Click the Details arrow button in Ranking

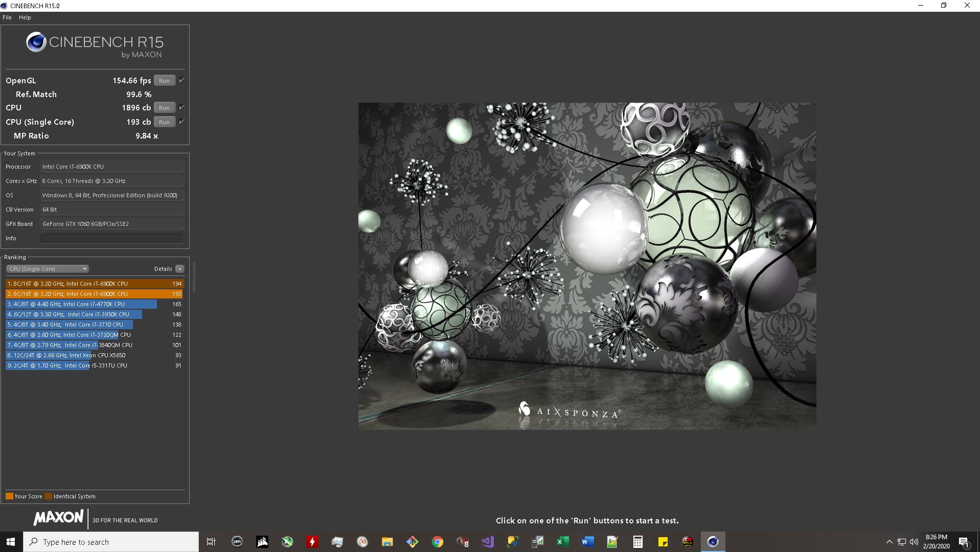[180, 269]
